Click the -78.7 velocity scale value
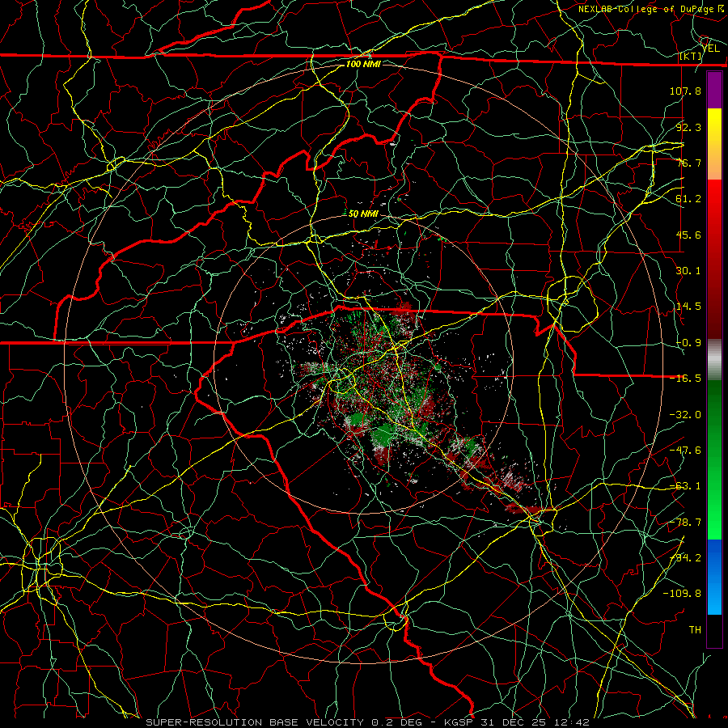Image resolution: width=728 pixels, height=728 pixels. pyautogui.click(x=685, y=523)
